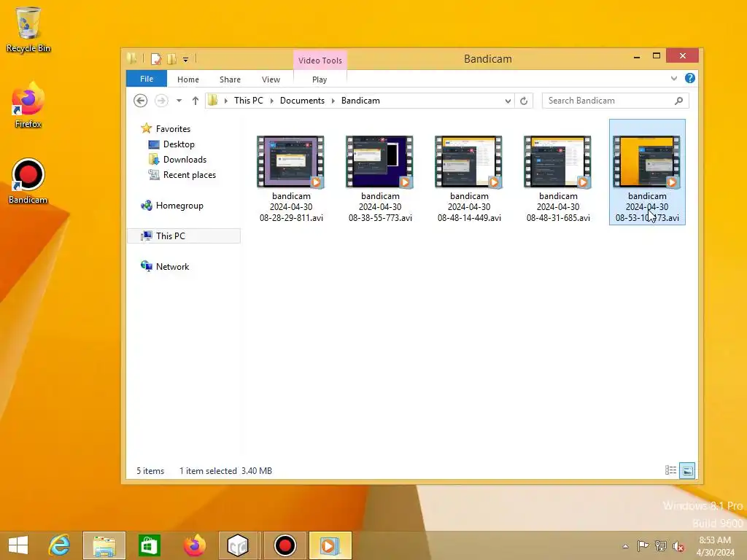Click the folder icon in title bar
The image size is (747, 560).
(x=132, y=59)
